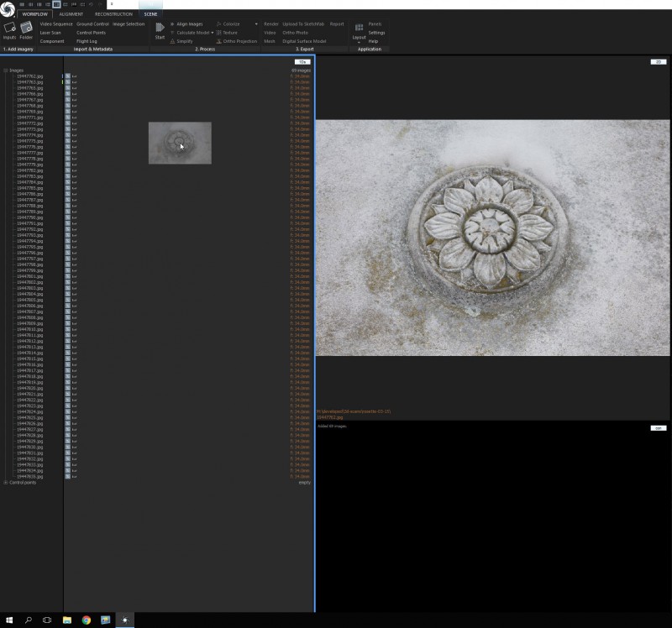Open Task View on the taskbar

pyautogui.click(x=47, y=620)
